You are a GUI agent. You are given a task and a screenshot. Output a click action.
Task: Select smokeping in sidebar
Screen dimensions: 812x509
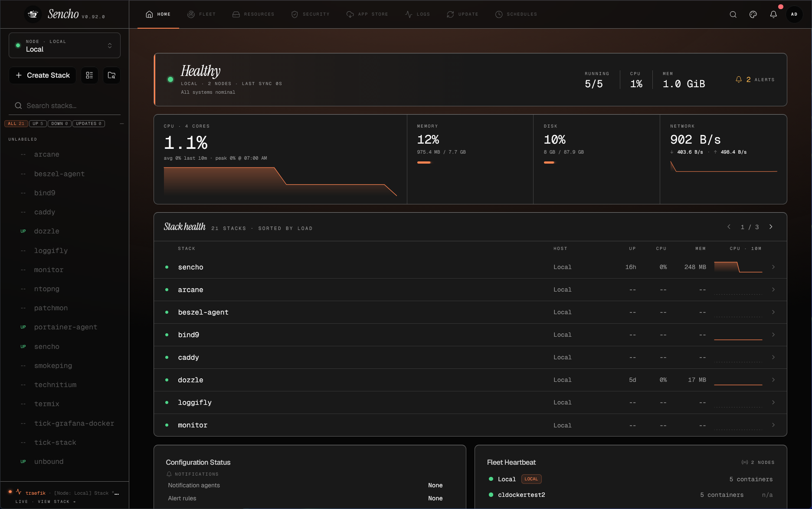[65, 366]
